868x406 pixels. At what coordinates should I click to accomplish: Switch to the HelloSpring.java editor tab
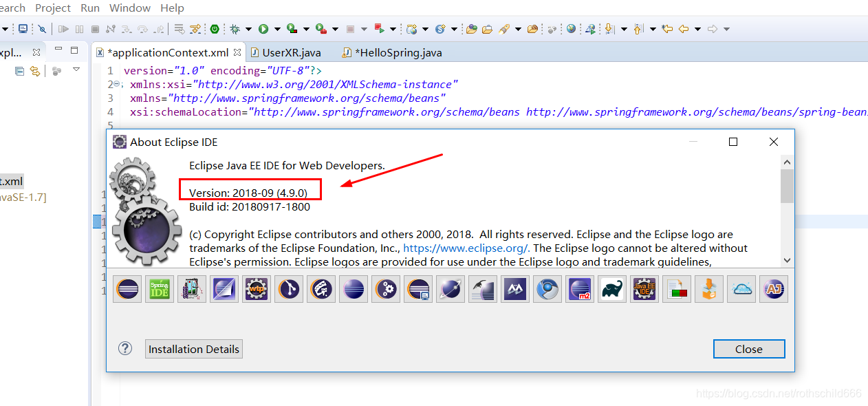click(392, 52)
